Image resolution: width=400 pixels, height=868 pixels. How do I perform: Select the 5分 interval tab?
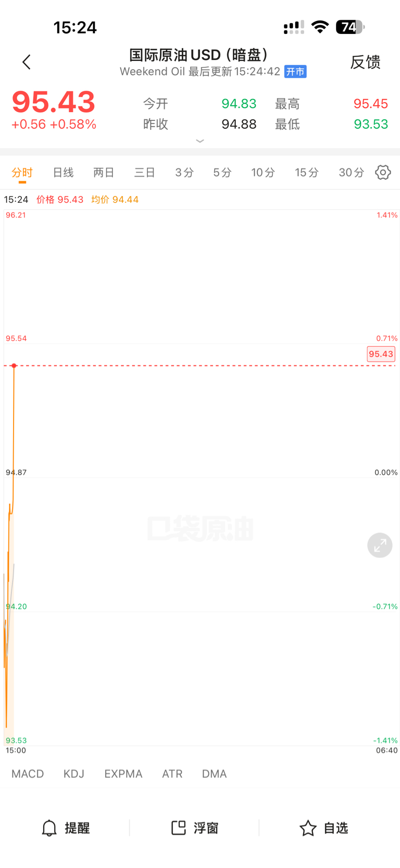pos(222,173)
